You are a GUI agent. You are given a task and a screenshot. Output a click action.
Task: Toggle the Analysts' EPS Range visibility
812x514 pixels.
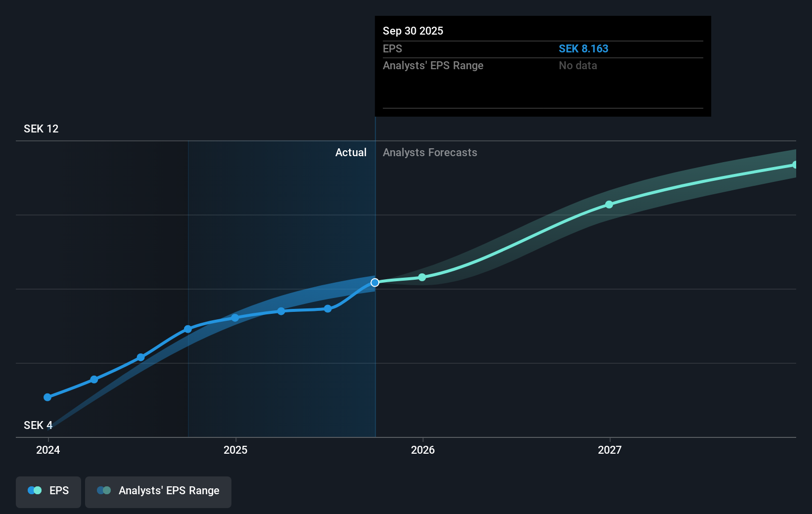pyautogui.click(x=158, y=492)
